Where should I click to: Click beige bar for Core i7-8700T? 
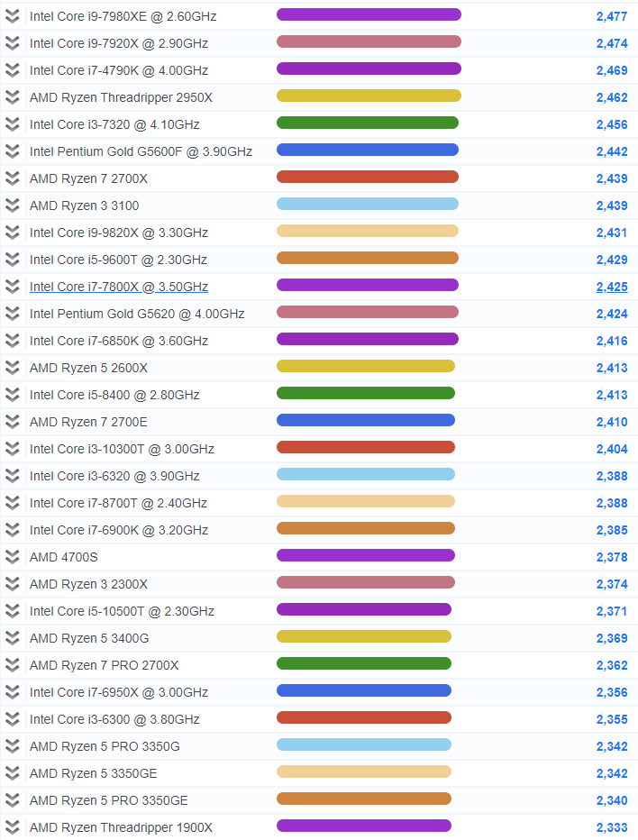(x=365, y=501)
